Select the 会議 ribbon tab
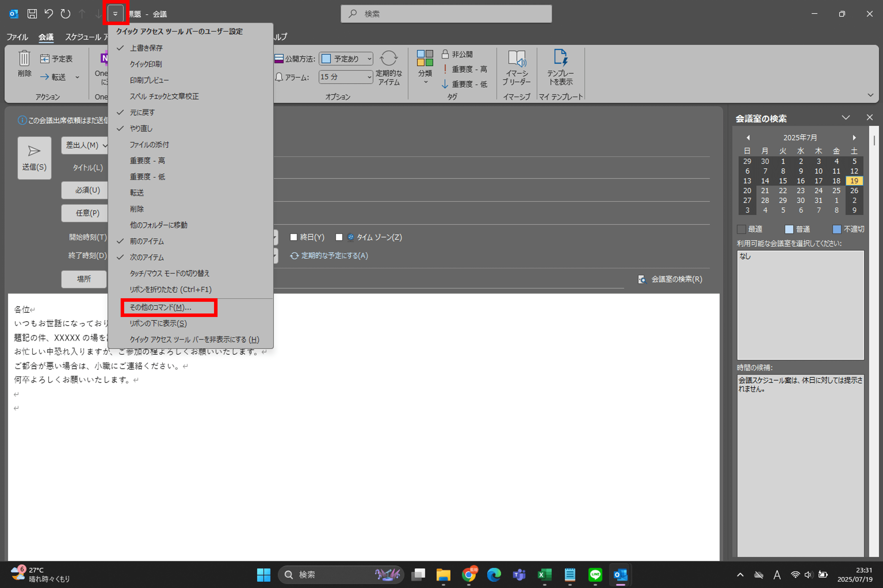Image resolution: width=883 pixels, height=588 pixels. pyautogui.click(x=46, y=37)
